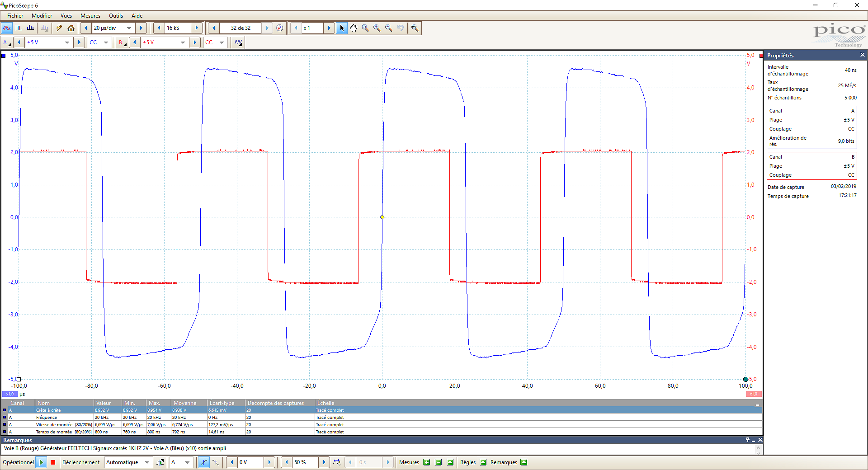Screen dimensions: 868x470
Task: Click the Remarques notes text field
Action: tap(379, 449)
